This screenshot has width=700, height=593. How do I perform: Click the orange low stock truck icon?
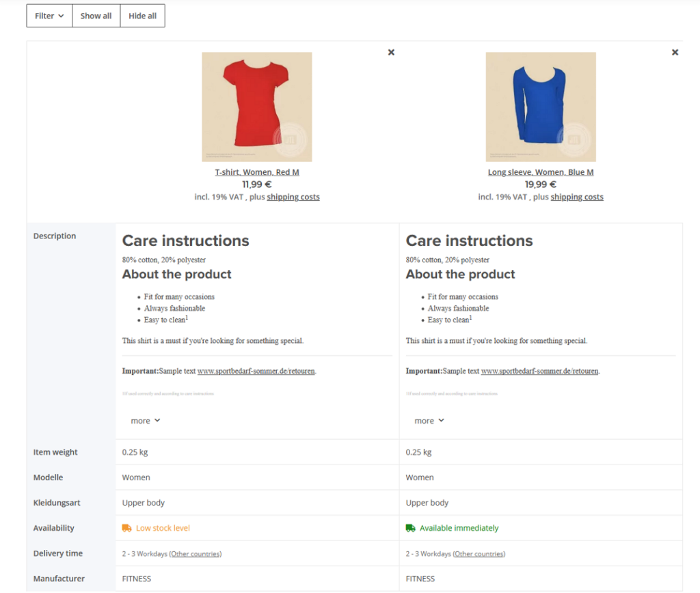[126, 527]
